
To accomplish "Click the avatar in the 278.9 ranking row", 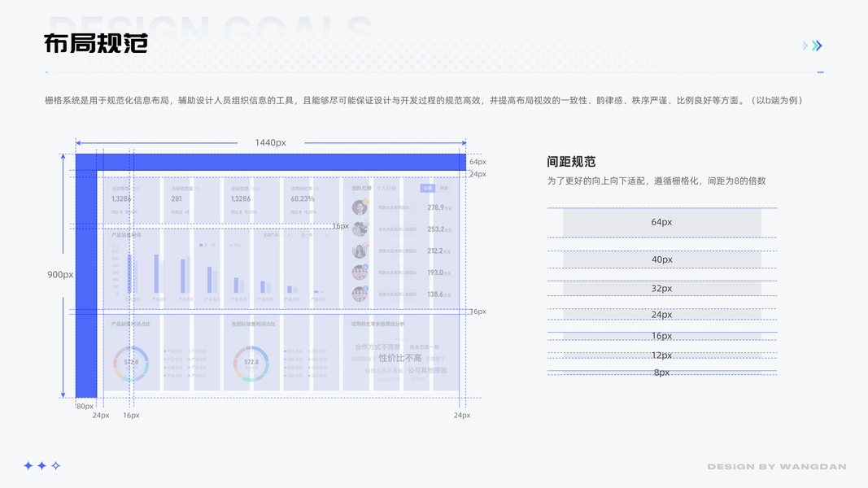I will [360, 207].
